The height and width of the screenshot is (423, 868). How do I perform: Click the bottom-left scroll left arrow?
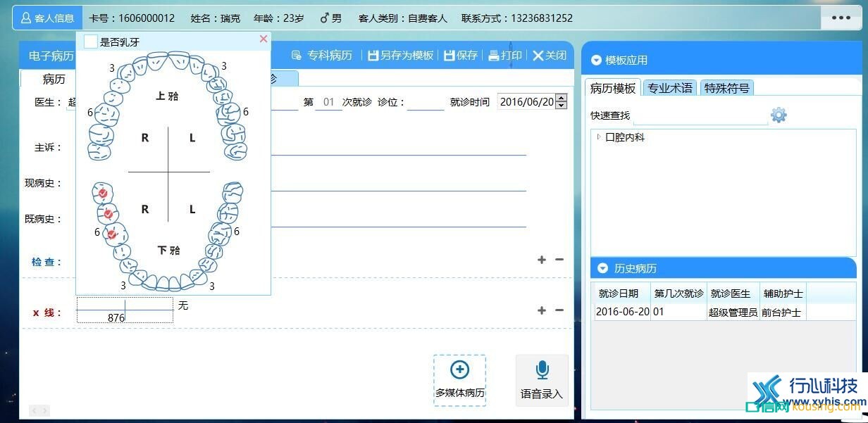[34, 410]
